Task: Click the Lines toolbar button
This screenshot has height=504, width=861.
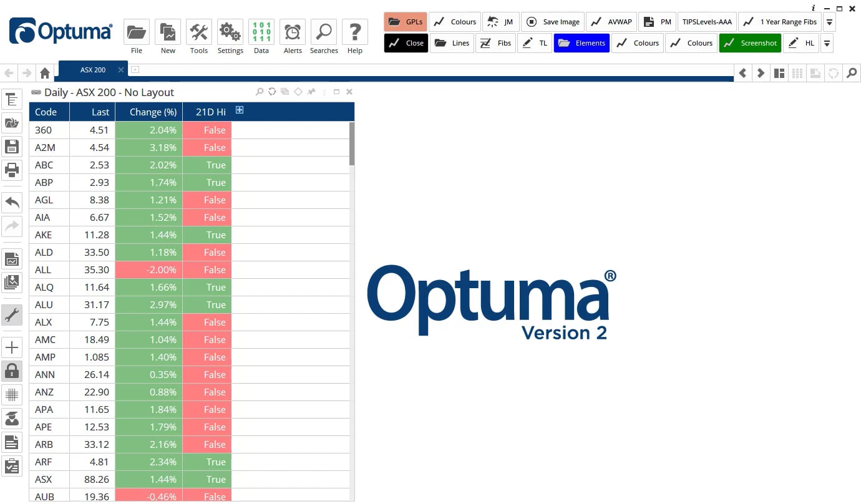Action: pos(452,43)
